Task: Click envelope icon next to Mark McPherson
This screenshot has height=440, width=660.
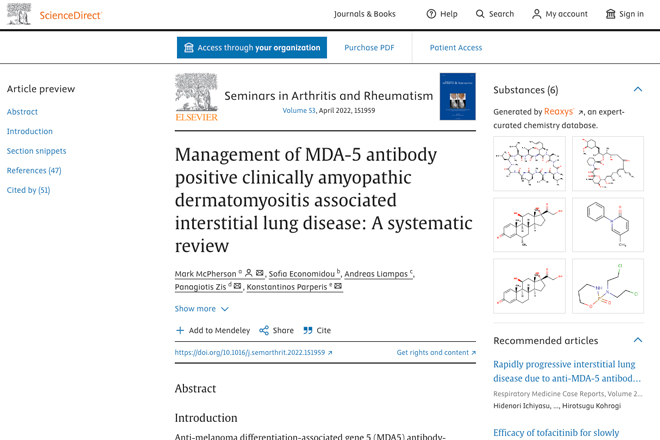Action: click(260, 273)
